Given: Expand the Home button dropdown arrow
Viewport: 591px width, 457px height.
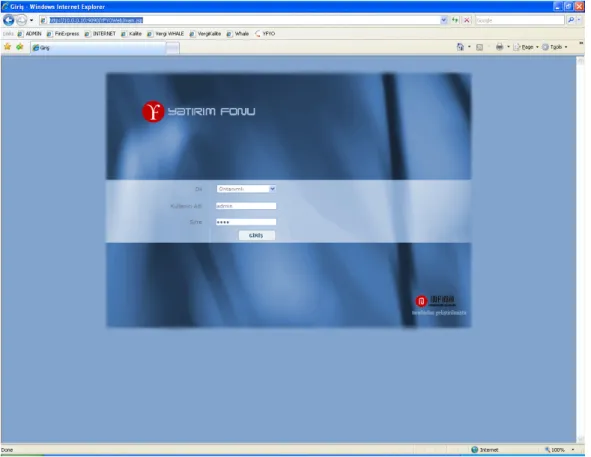Looking at the screenshot, I should tap(469, 47).
